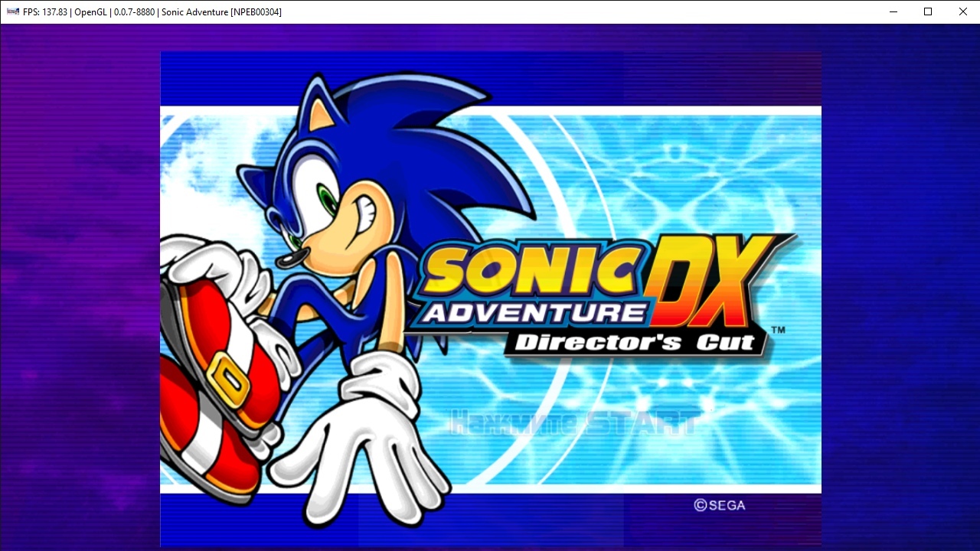Click the ©SEGA copyright text
Screen dimensions: 980x551
(x=719, y=505)
